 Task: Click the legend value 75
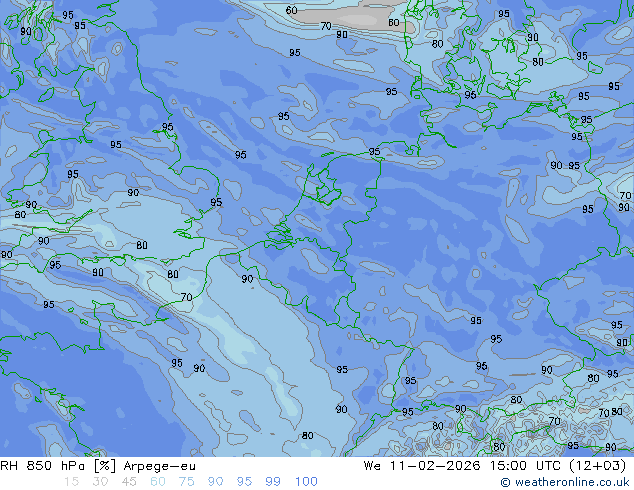tap(186, 482)
